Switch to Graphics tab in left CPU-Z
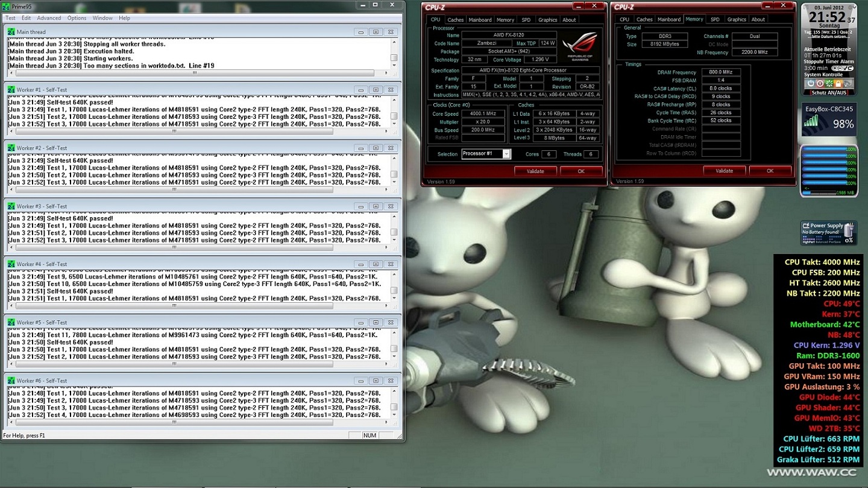868x488 pixels. click(548, 20)
